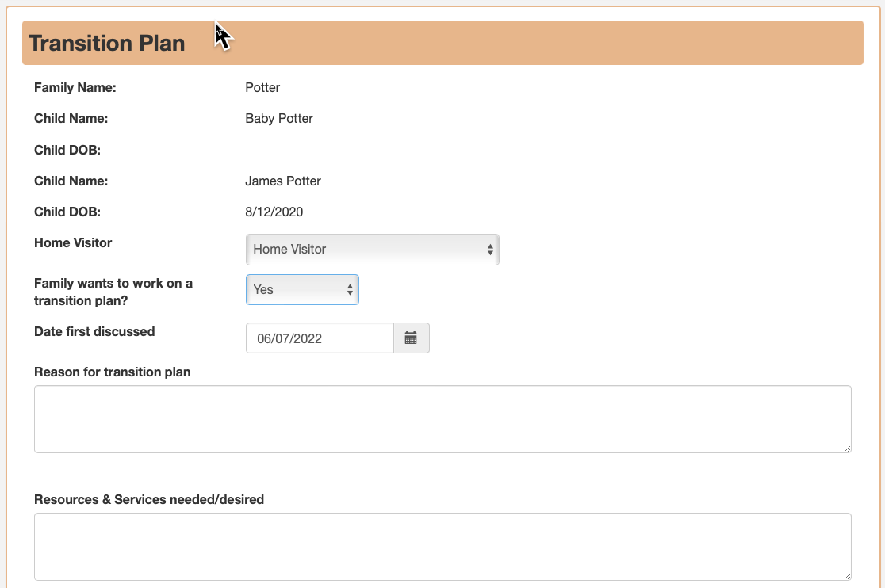Click the Child DOB label beside 8/12/2020

67,212
